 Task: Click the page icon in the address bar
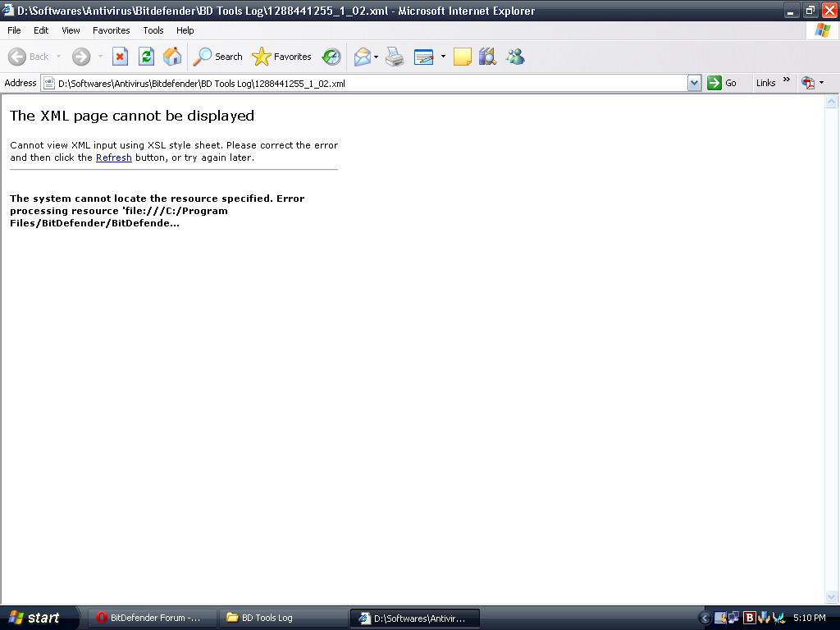[49, 83]
